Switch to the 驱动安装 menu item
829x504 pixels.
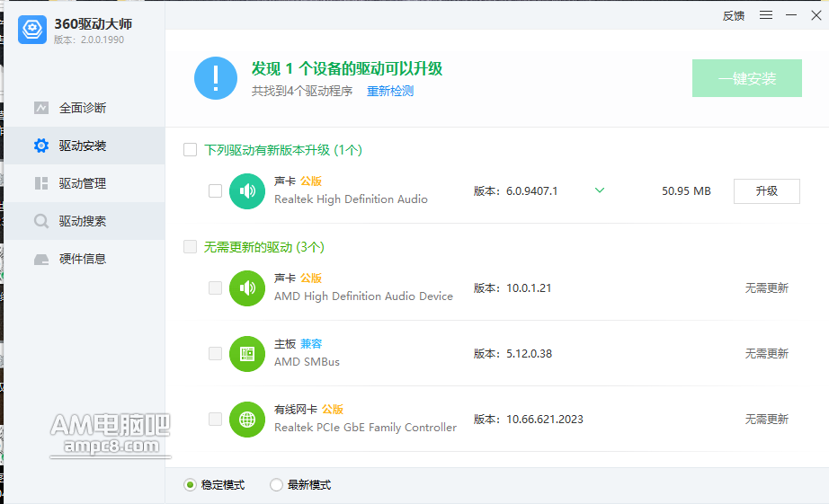point(85,146)
